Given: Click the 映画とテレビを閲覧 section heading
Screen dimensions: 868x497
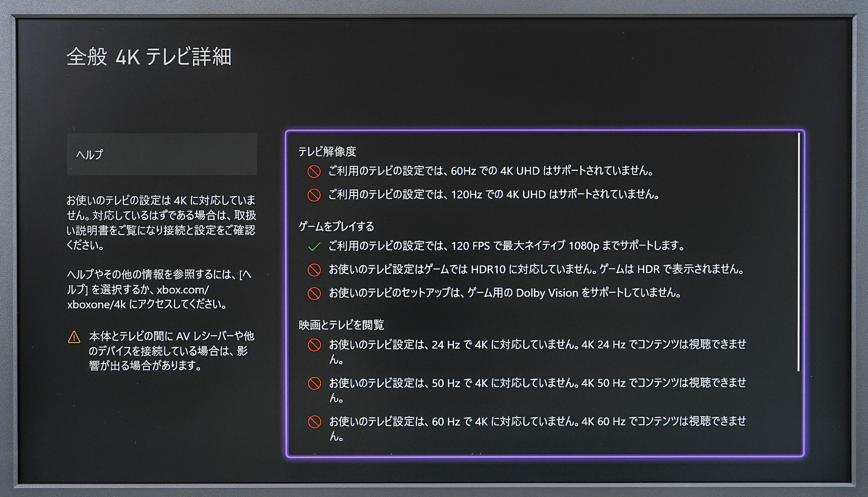Looking at the screenshot, I should (x=341, y=324).
